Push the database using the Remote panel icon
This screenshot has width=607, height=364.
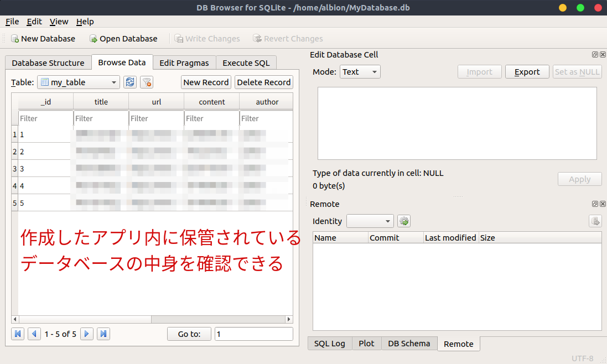coord(595,221)
